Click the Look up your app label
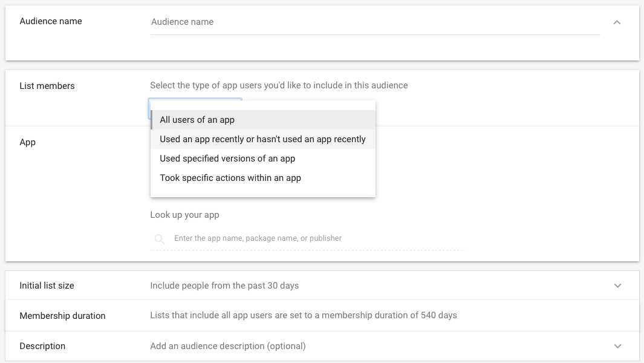 184,215
